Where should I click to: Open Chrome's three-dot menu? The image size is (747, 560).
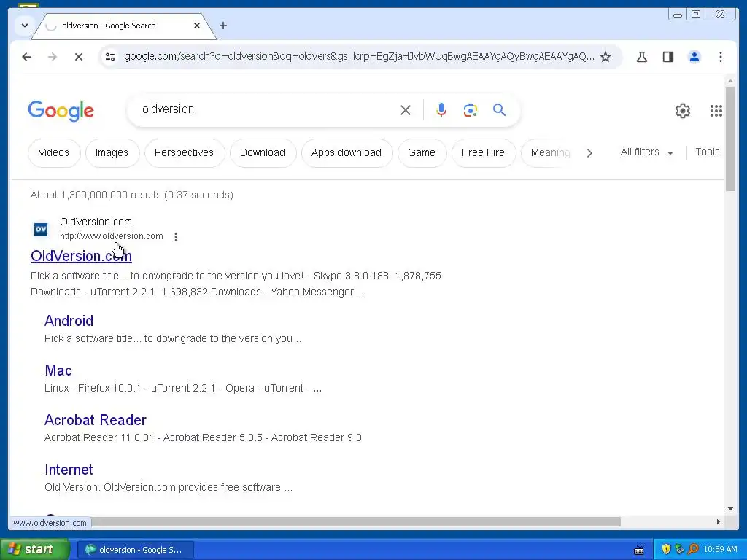[x=720, y=57]
